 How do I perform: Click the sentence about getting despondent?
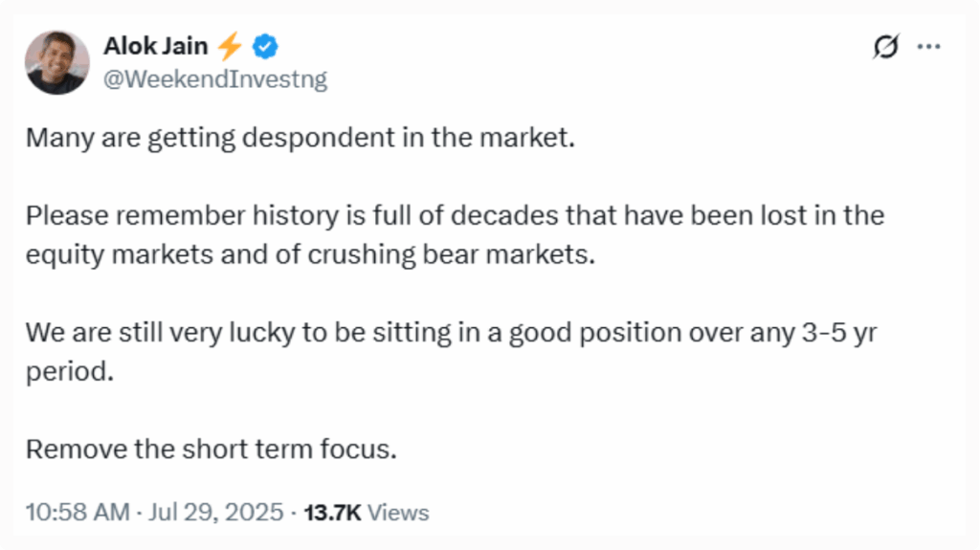[x=300, y=138]
